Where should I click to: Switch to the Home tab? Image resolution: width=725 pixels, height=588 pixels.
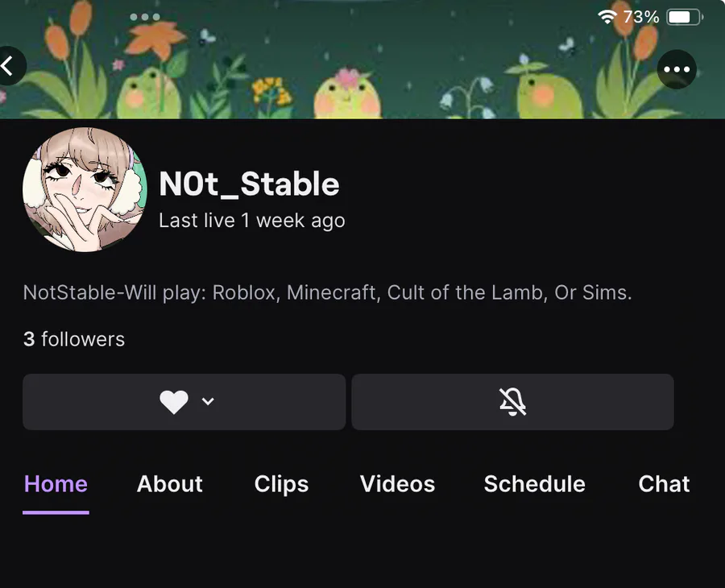coord(56,484)
